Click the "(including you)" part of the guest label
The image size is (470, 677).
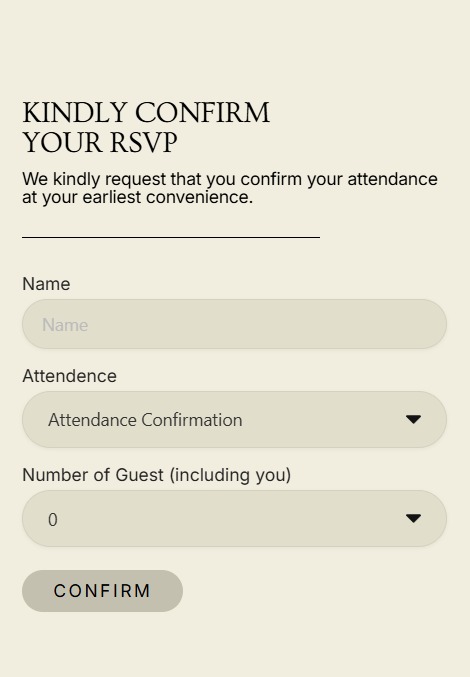(x=230, y=475)
